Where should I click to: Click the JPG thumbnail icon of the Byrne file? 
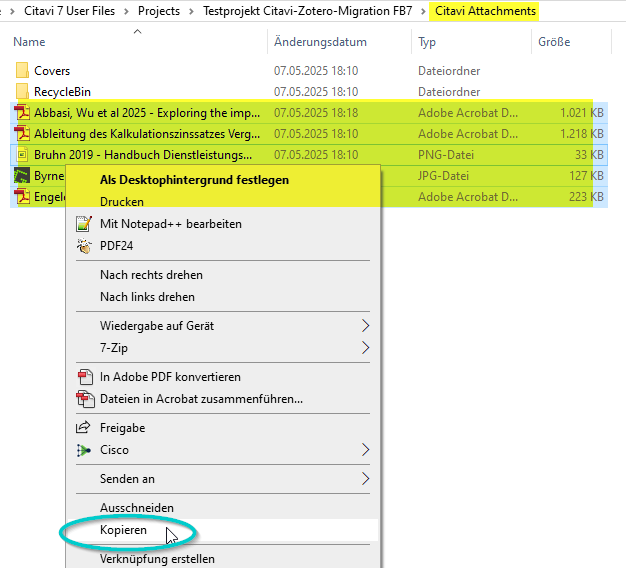pos(22,176)
